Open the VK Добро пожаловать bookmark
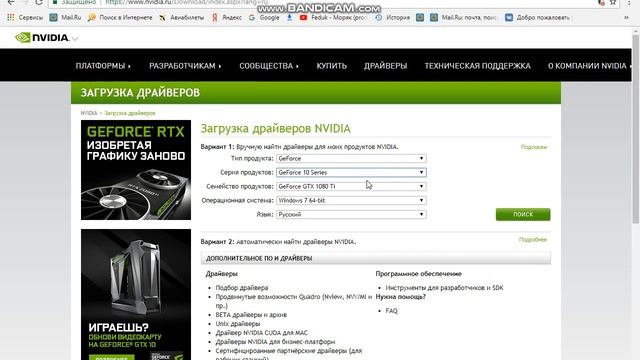Viewport: 640px width, 360px height. (537, 18)
